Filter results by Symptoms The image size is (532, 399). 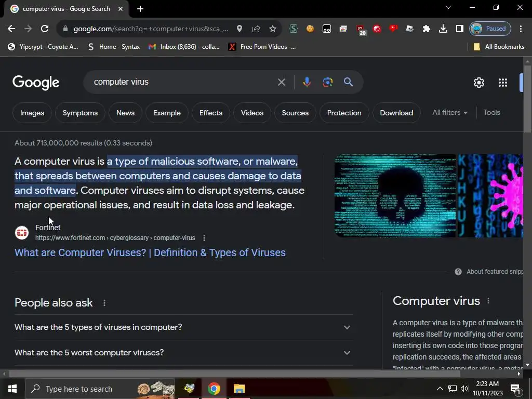point(80,113)
